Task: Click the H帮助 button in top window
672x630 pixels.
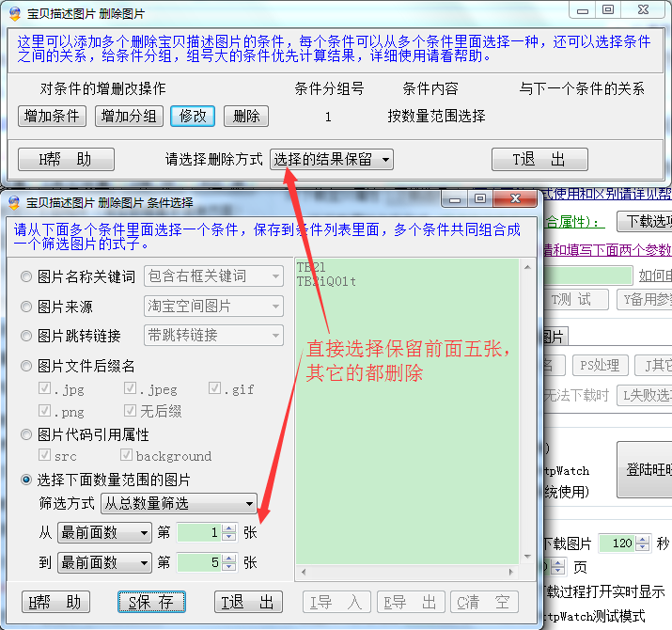Action: point(65,159)
